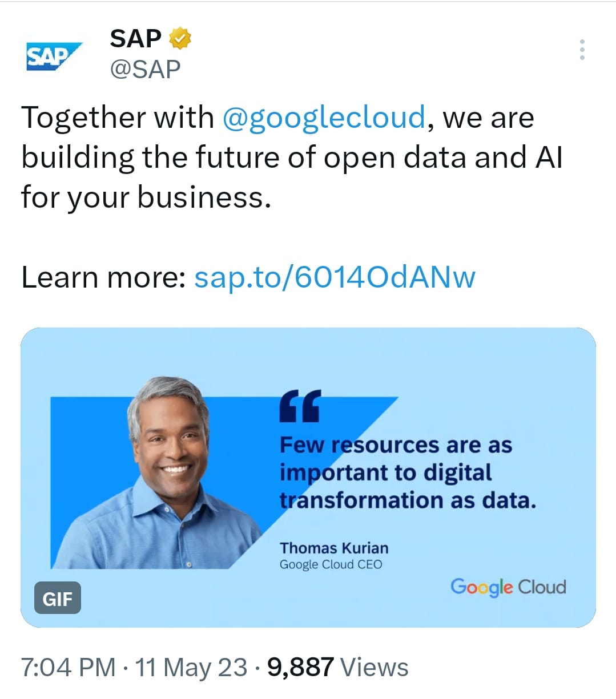
Task: Tap the 11 May 23 date
Action: (191, 667)
